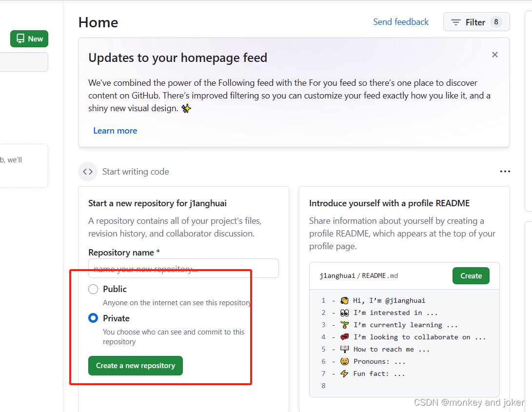Click the mailbox emoji on How to reach me line
The image size is (532, 412).
[x=344, y=349]
